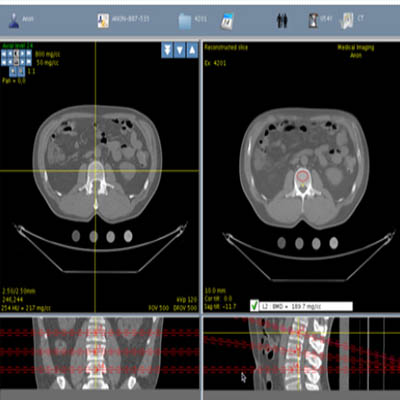Click the coronal spine reconstruction view
This screenshot has width=400, height=400.
(x=99, y=353)
